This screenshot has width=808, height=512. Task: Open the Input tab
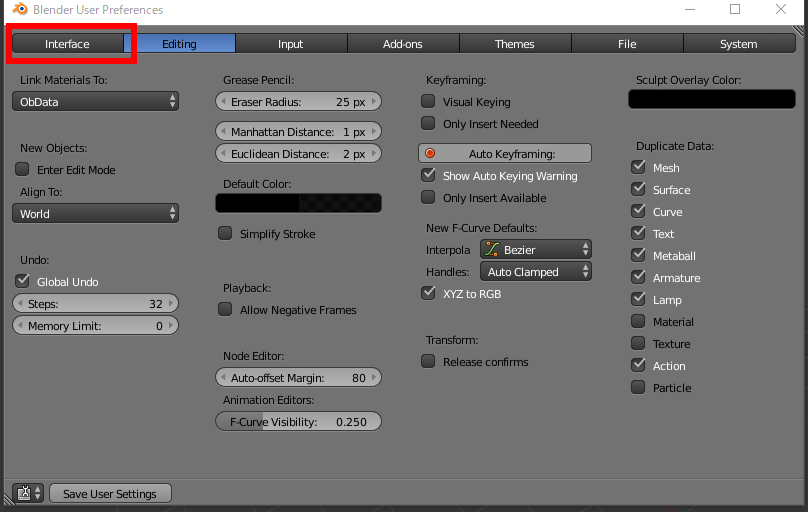(x=291, y=44)
